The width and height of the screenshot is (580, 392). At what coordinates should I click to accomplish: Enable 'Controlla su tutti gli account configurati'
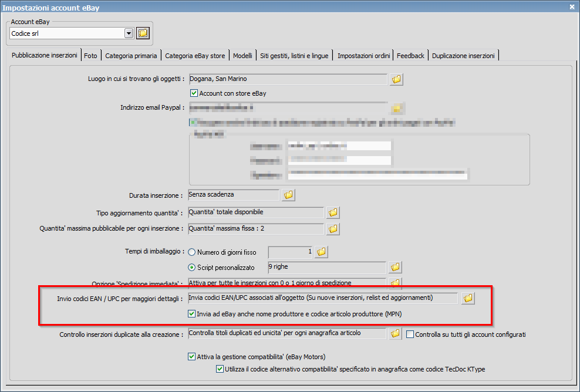tap(409, 333)
